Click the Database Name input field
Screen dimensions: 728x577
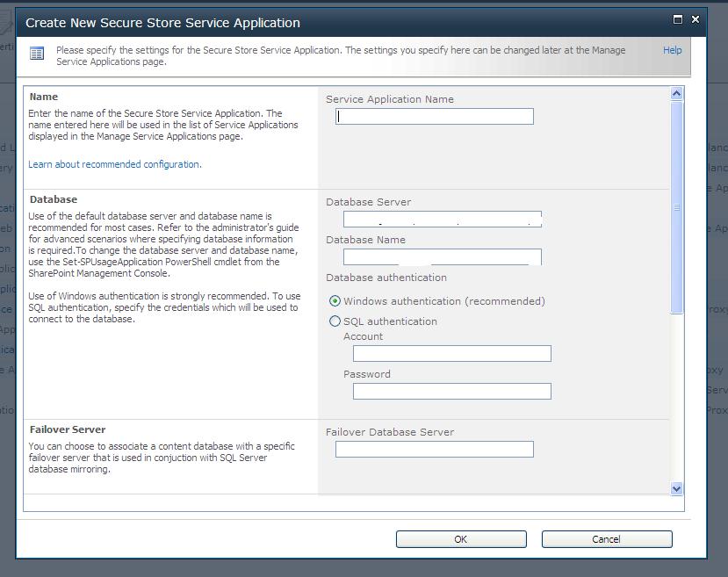[x=443, y=256]
